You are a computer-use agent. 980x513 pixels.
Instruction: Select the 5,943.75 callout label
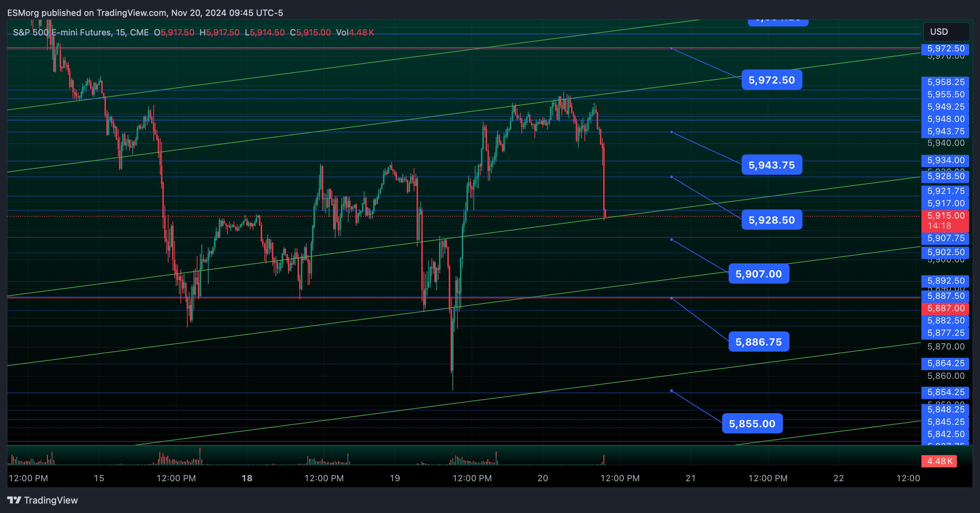coord(771,165)
